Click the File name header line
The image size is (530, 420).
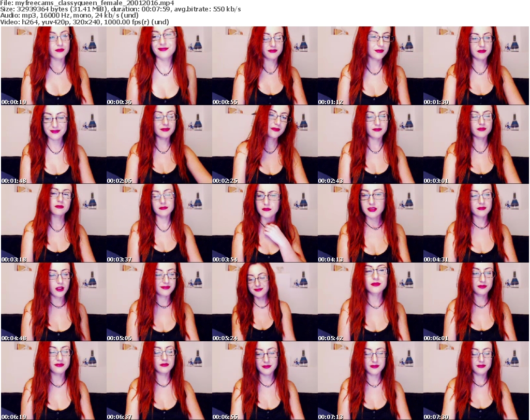tap(87, 3)
